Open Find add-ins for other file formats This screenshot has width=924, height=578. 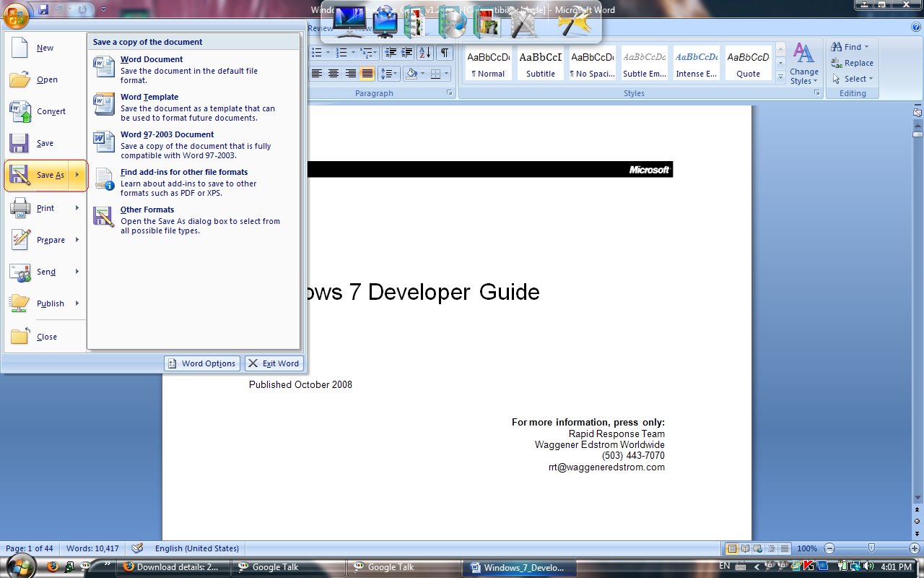(x=193, y=183)
